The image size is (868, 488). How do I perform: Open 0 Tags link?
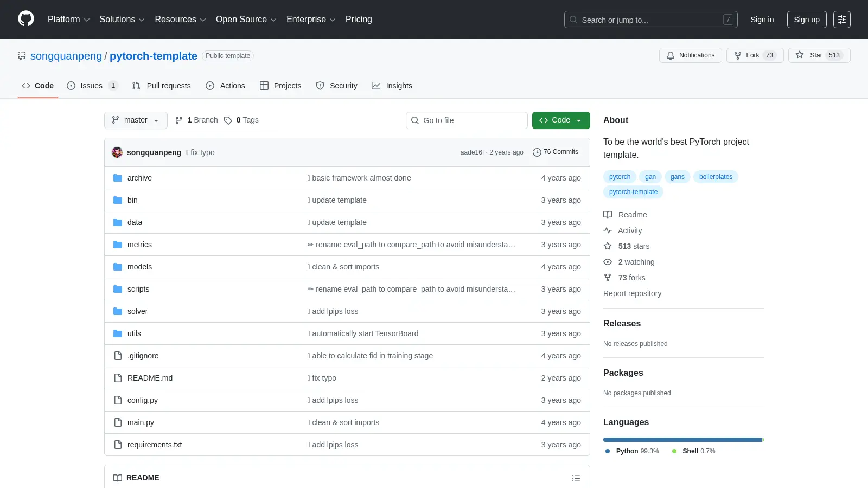coord(241,120)
